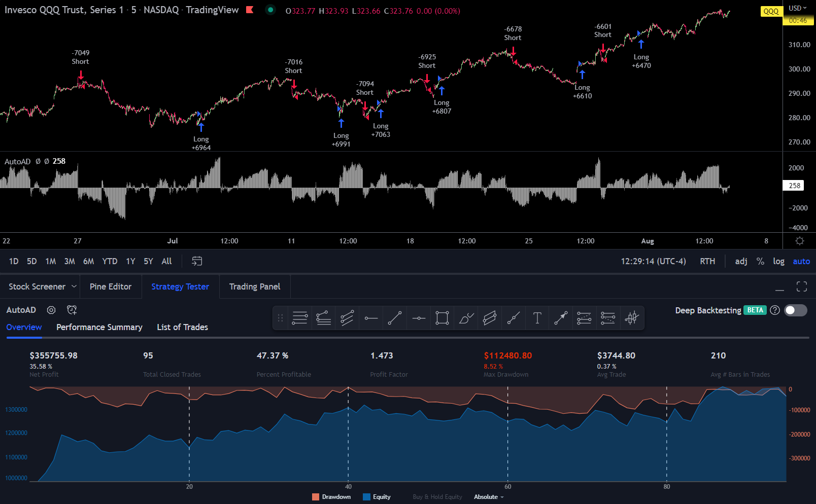Set chart range to 6M
The image size is (816, 504).
[88, 261]
